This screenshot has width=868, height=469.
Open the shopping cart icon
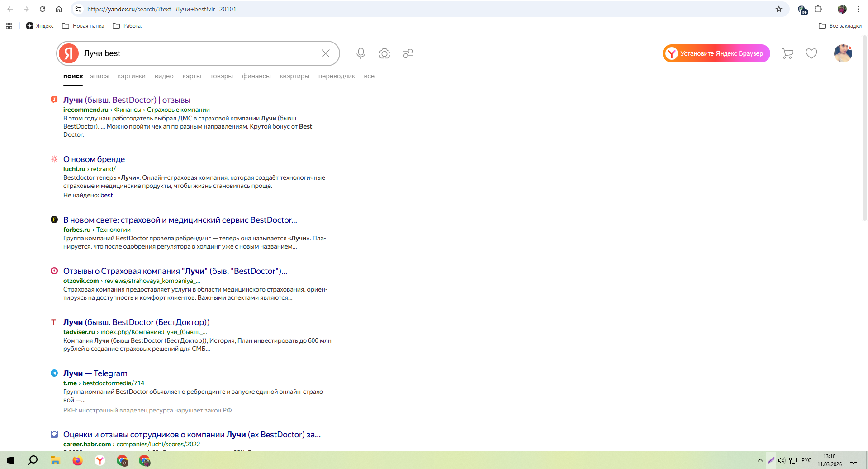pyautogui.click(x=787, y=53)
